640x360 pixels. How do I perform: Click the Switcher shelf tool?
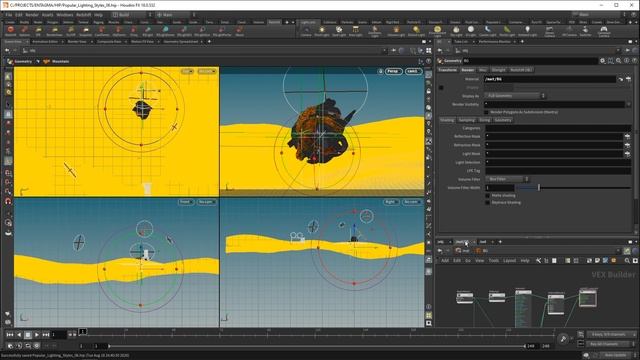point(585,31)
